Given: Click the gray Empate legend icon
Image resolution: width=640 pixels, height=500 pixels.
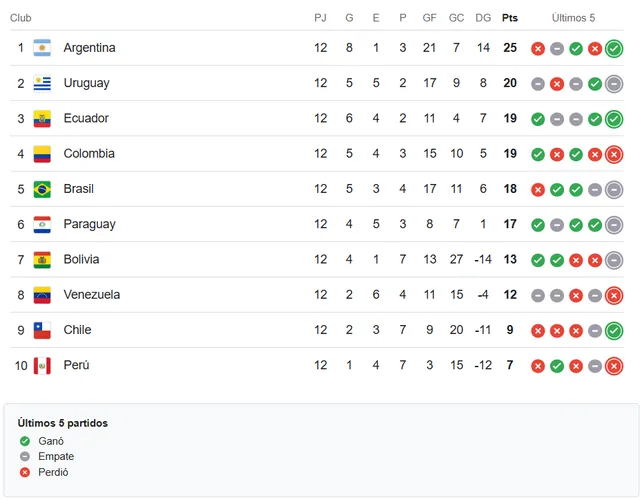Looking at the screenshot, I should (x=25, y=457).
